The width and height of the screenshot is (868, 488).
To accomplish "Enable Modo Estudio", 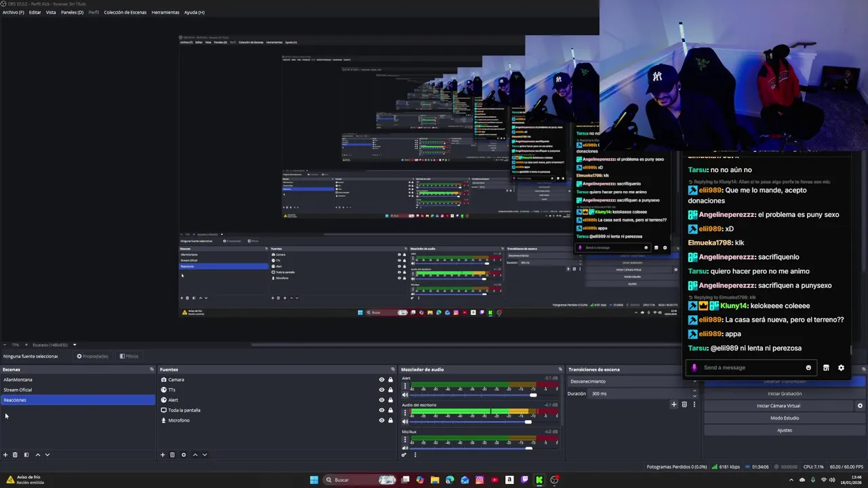I will pos(785,418).
